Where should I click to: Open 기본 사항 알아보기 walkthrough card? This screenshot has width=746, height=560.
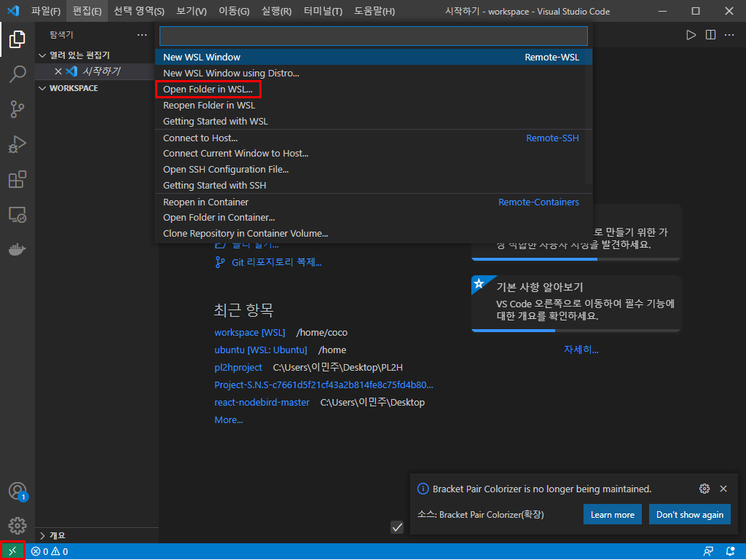click(x=576, y=303)
